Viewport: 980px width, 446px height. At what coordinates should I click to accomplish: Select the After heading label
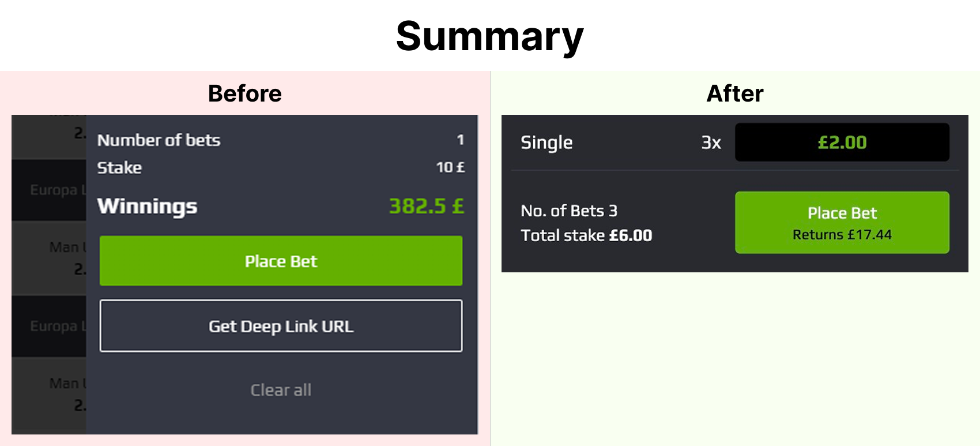(x=735, y=93)
